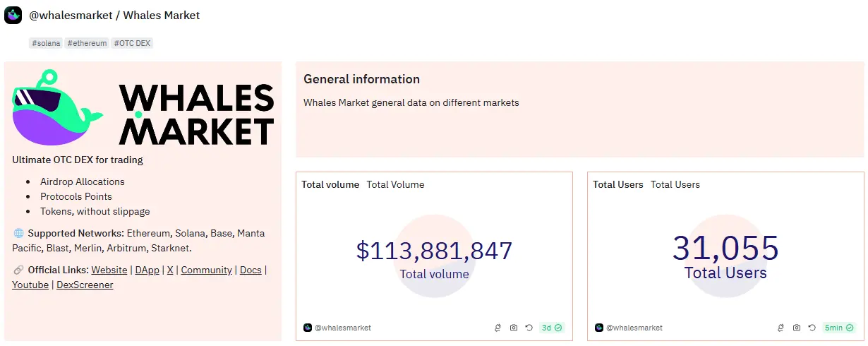This screenshot has width=868, height=346.
Task: Click the 5min freshness badge on Total Users
Action: (838, 328)
